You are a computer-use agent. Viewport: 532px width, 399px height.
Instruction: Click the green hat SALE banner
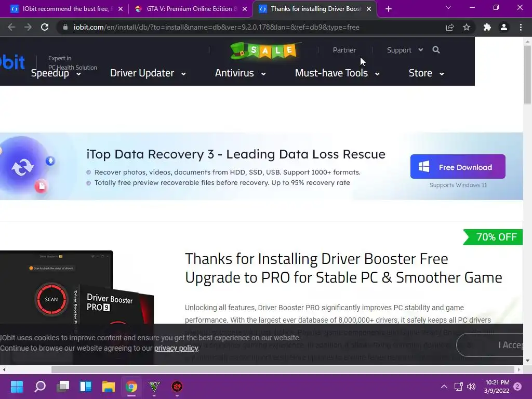[265, 50]
